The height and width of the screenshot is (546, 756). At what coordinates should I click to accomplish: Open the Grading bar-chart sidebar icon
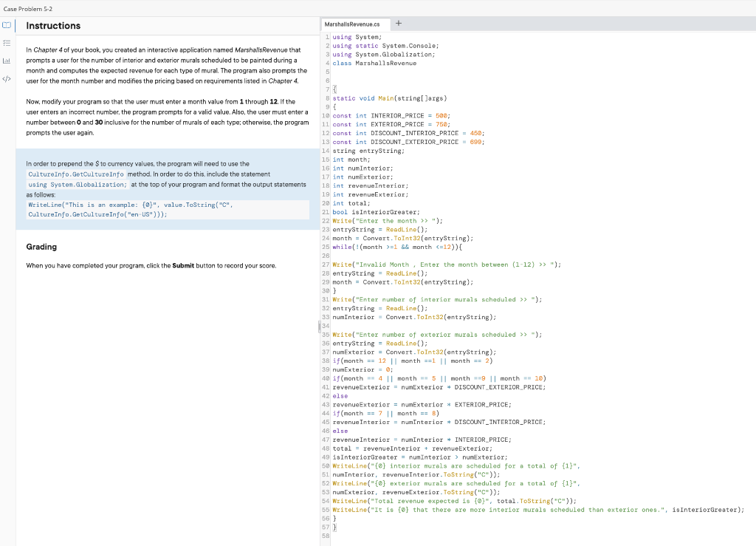[x=7, y=61]
